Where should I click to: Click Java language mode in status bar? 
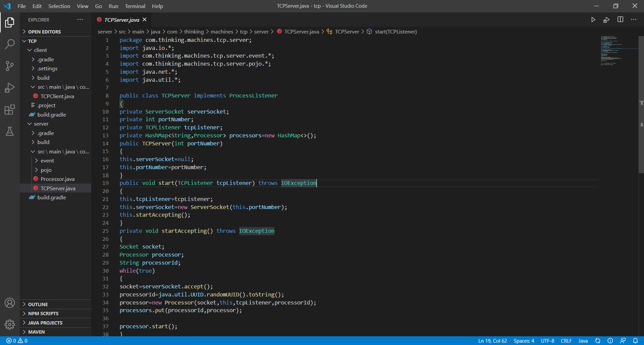point(583,341)
